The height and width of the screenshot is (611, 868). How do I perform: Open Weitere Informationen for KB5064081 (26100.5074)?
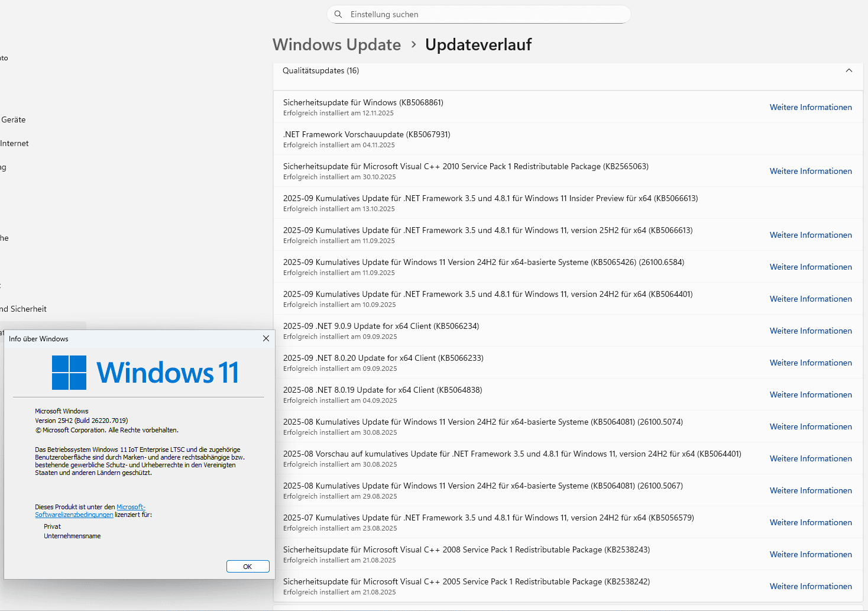pyautogui.click(x=811, y=426)
